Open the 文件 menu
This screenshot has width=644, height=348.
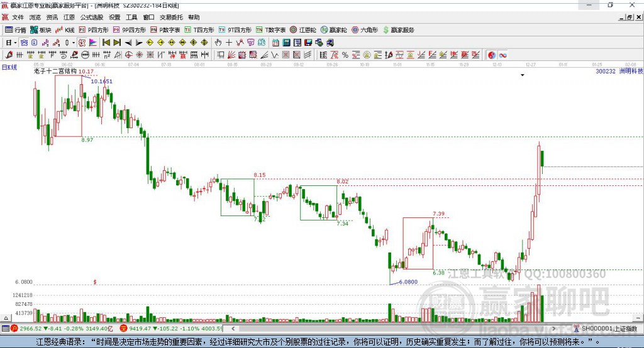[x=18, y=17]
